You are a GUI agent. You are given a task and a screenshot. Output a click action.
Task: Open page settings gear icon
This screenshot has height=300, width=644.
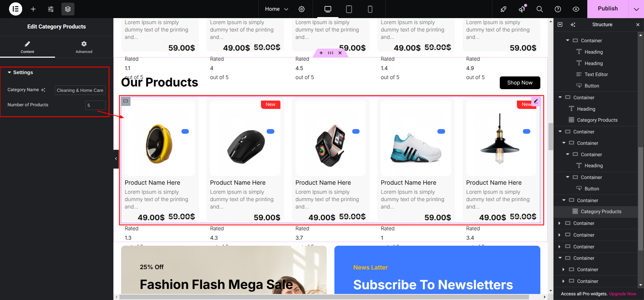tap(302, 9)
